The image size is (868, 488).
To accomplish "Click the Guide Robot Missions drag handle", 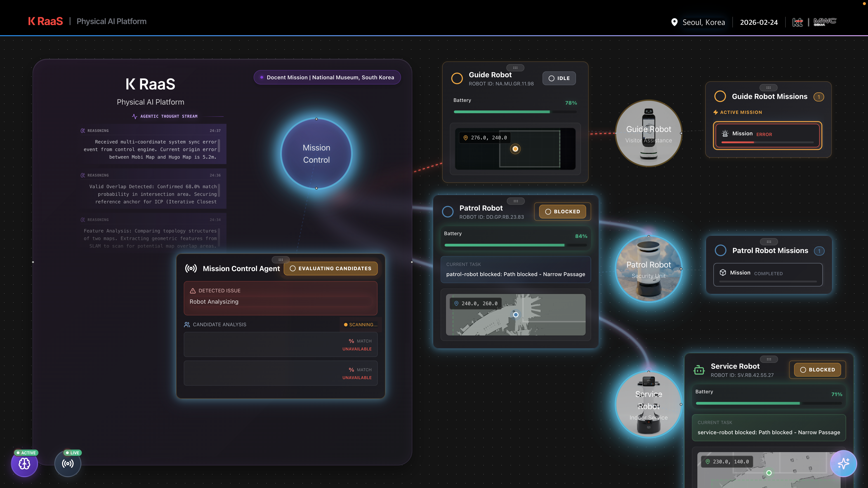I will click(x=768, y=88).
